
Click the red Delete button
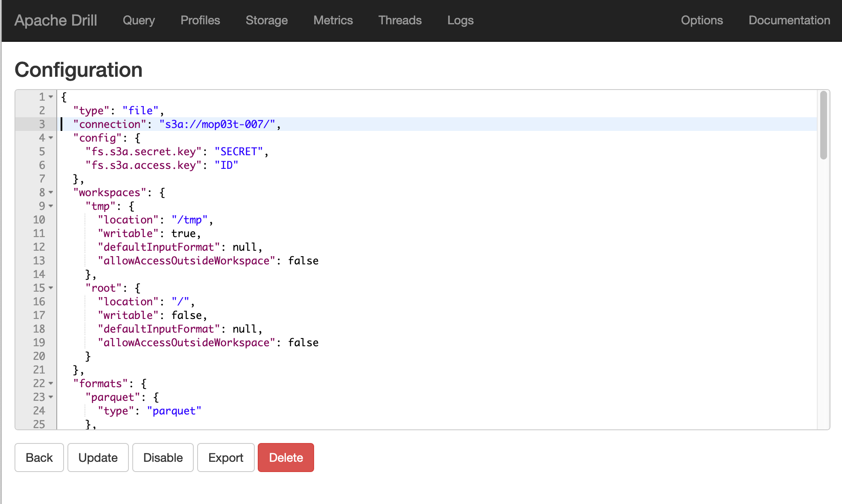(286, 458)
